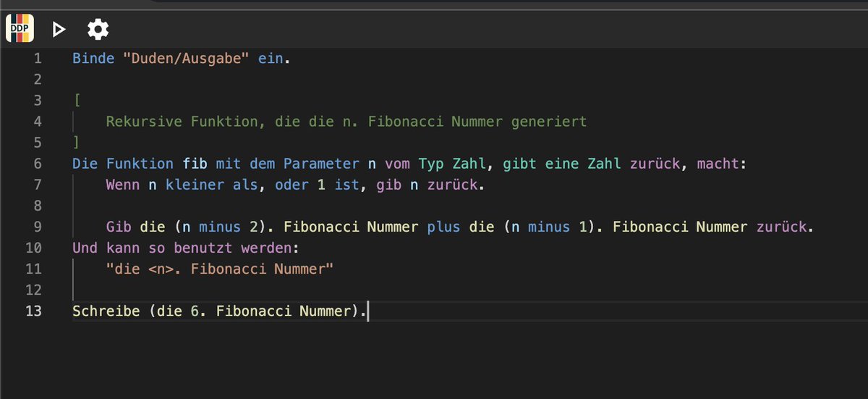Click the "Duden/Ausgabe" string on line 1

coord(187,59)
